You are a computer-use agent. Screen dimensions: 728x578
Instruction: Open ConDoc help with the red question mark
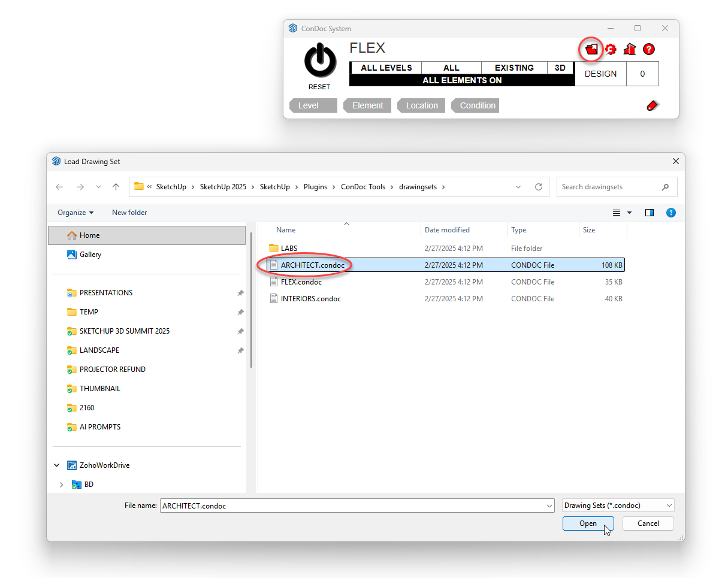pos(649,49)
